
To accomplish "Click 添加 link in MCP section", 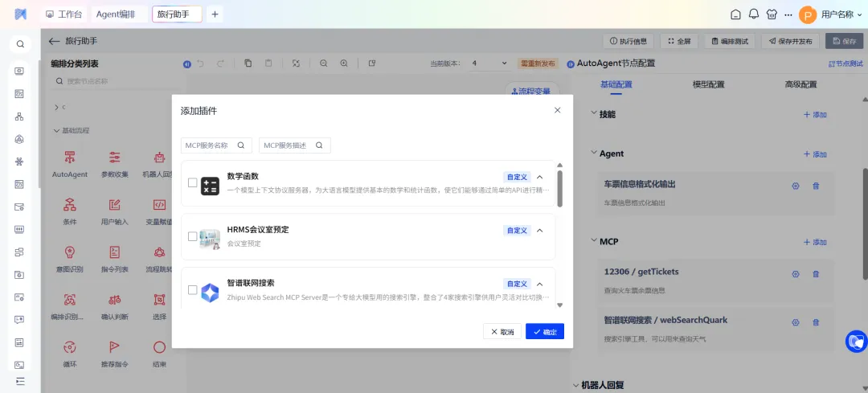I will (815, 243).
